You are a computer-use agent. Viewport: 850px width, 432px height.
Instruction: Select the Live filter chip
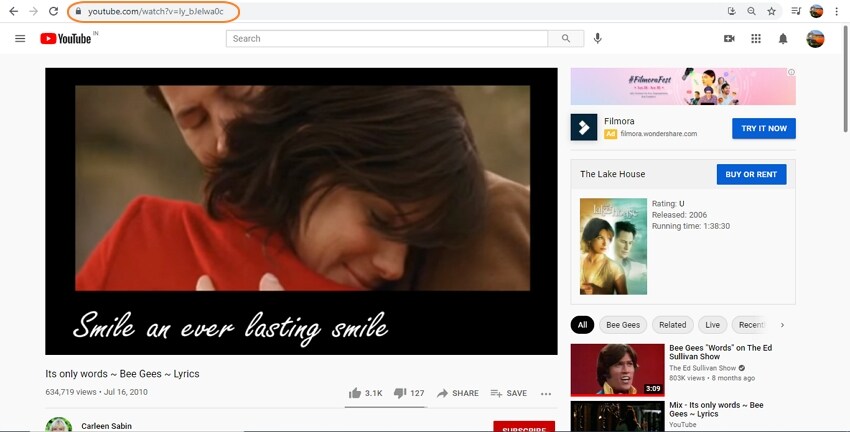tap(712, 325)
